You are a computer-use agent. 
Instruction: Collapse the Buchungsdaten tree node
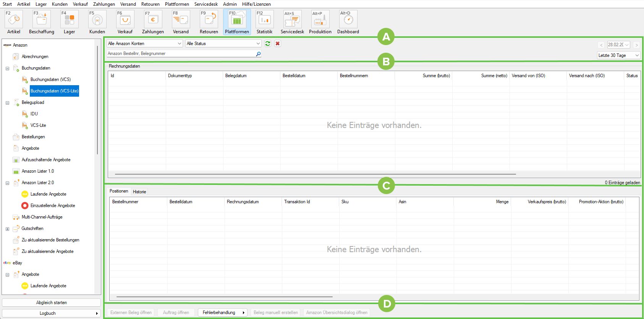pos(7,68)
